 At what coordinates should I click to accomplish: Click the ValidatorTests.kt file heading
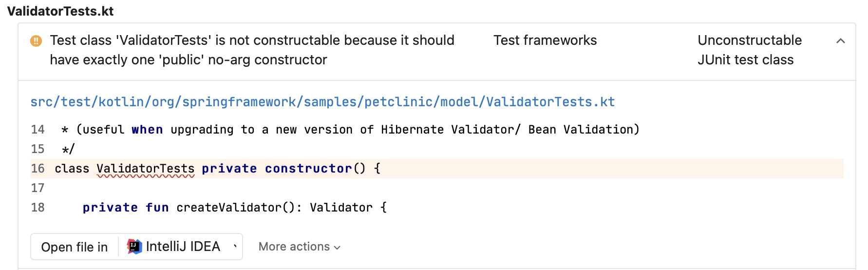tap(60, 11)
